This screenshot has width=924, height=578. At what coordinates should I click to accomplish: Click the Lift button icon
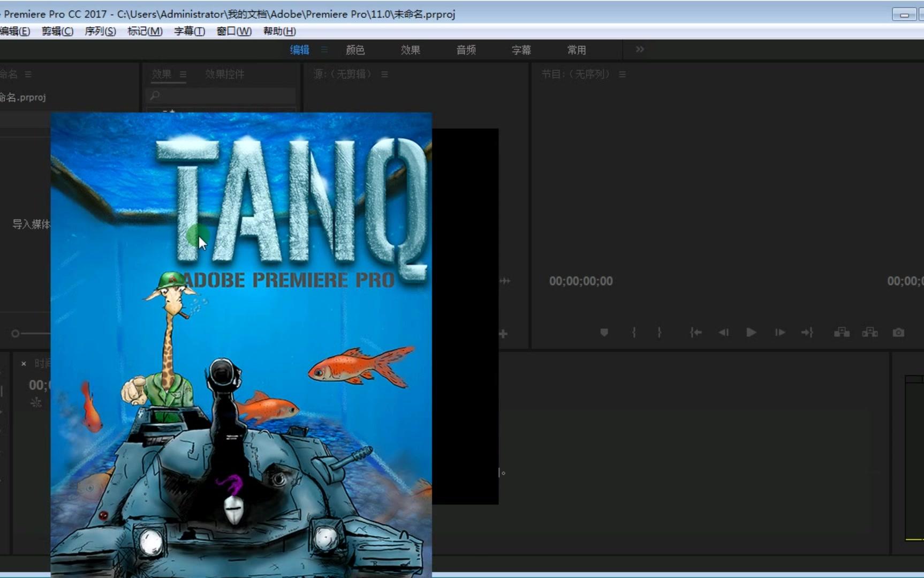click(x=842, y=333)
